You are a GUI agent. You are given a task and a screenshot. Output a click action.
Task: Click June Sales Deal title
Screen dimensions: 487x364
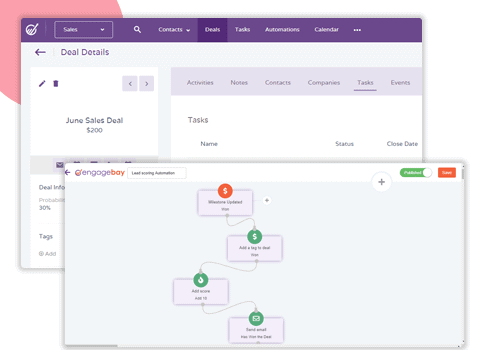[x=94, y=120]
